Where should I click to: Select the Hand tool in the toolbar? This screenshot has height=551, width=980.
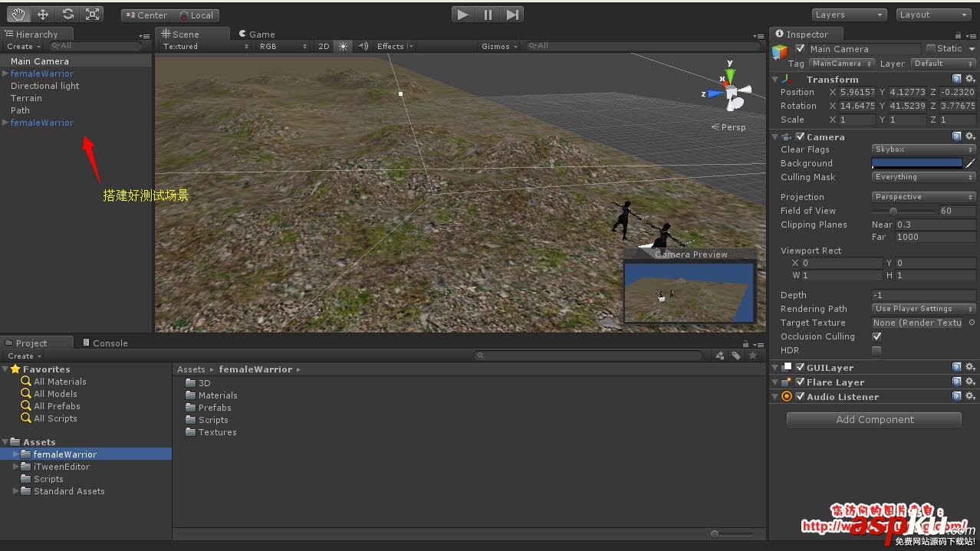click(x=18, y=14)
